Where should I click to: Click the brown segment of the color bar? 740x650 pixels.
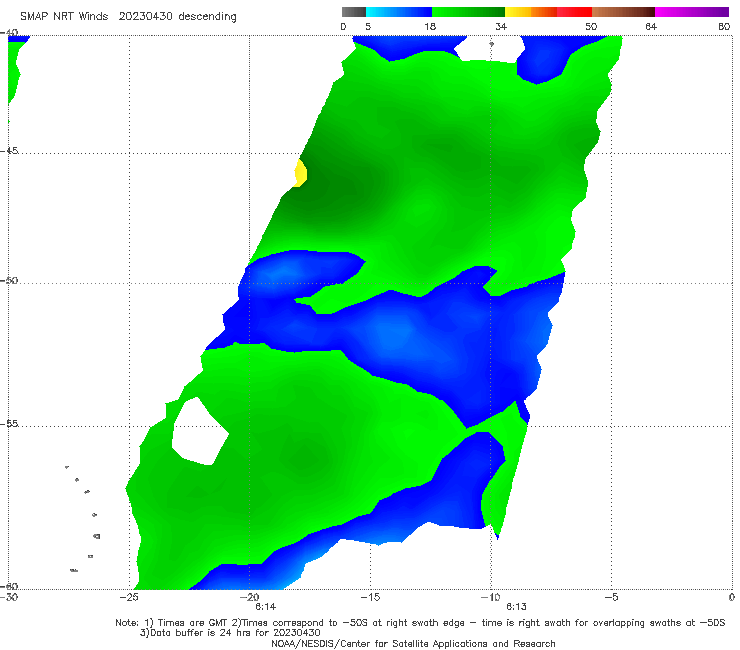623,12
